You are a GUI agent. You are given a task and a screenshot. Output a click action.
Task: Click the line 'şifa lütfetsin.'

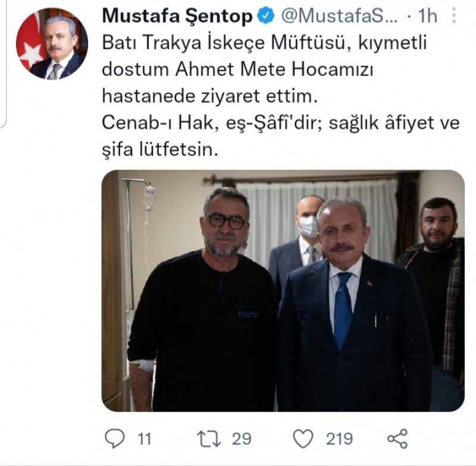pyautogui.click(x=160, y=150)
